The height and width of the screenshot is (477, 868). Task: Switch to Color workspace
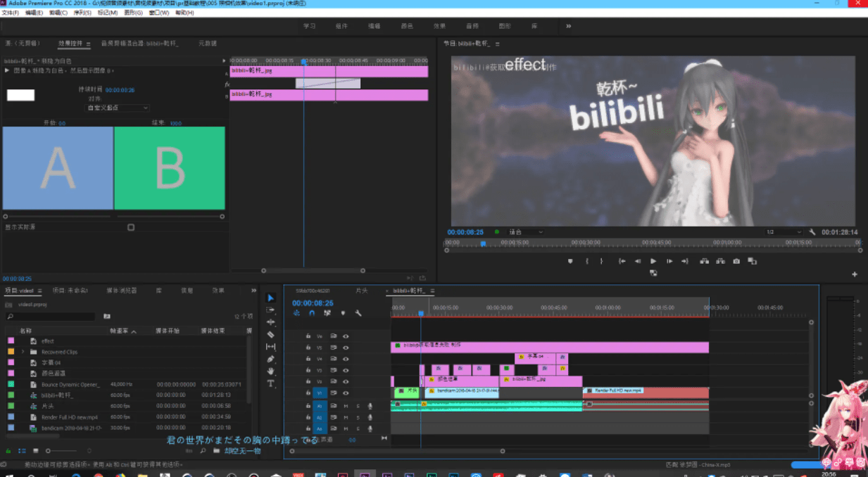407,26
